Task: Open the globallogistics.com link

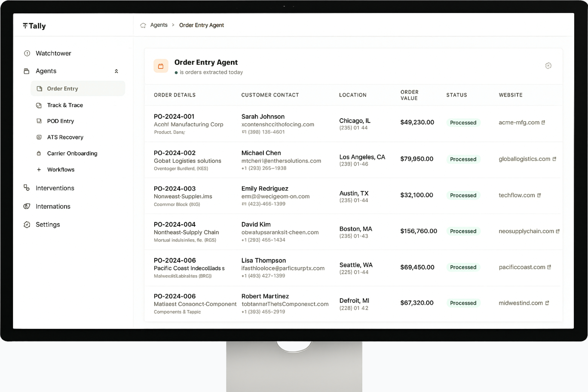Action: click(x=524, y=159)
